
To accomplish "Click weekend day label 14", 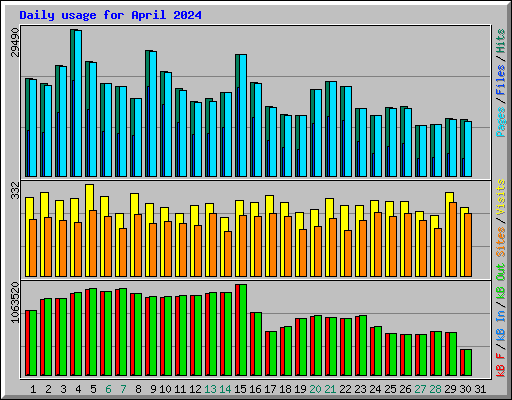I will click(225, 389).
